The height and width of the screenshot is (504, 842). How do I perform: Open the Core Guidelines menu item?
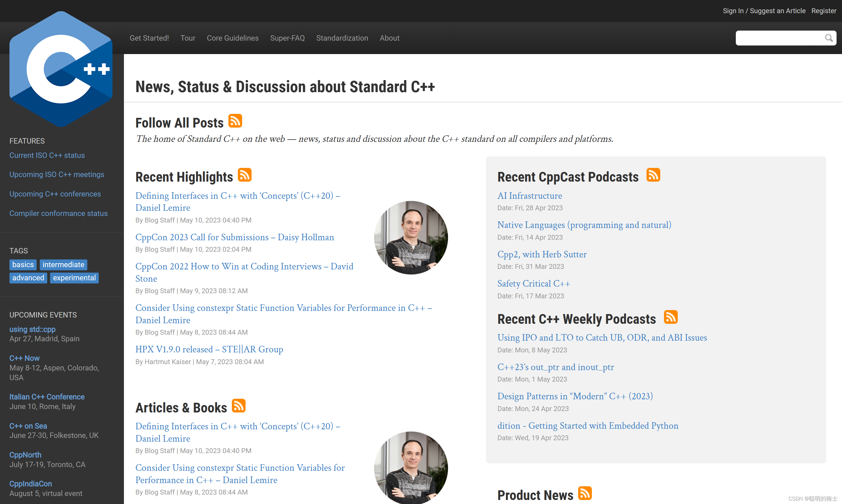pyautogui.click(x=232, y=38)
